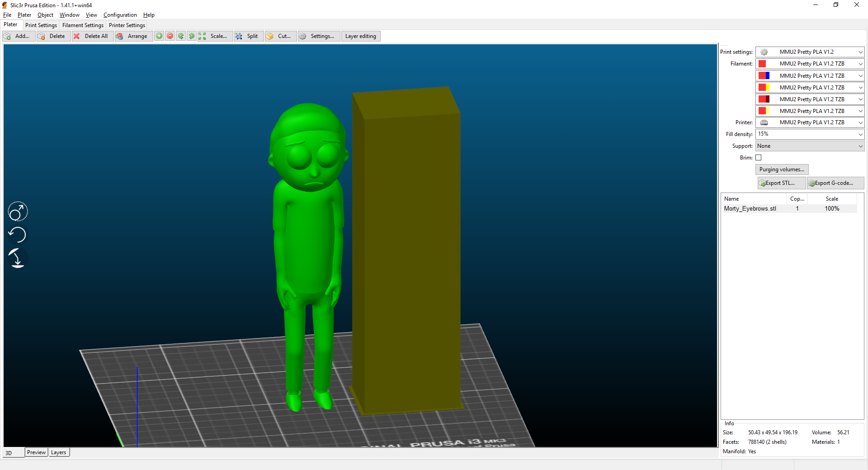Click the Purging volumes button
Image resolution: width=868 pixels, height=470 pixels.
click(782, 169)
